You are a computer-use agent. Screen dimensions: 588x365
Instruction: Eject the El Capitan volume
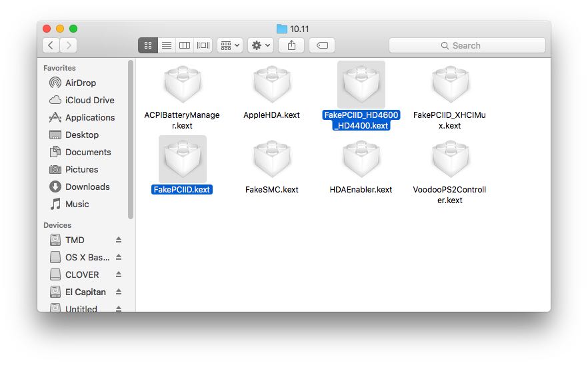tap(119, 292)
